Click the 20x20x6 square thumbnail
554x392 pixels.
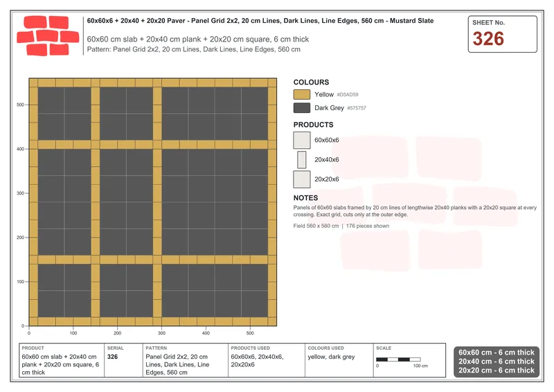(x=302, y=179)
